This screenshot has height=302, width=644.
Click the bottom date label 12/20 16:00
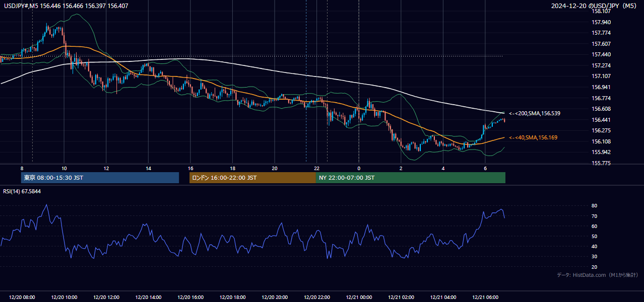(190, 297)
